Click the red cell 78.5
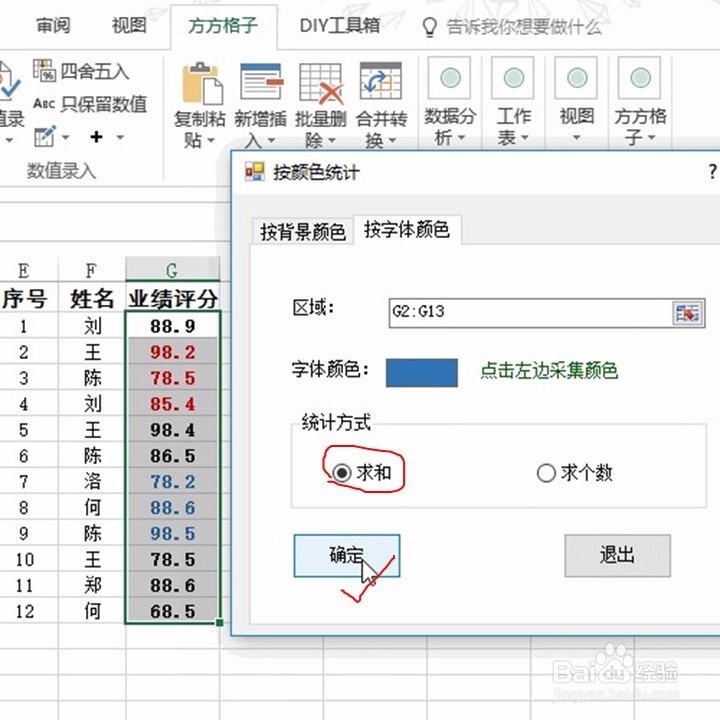720x720 pixels. click(x=173, y=378)
